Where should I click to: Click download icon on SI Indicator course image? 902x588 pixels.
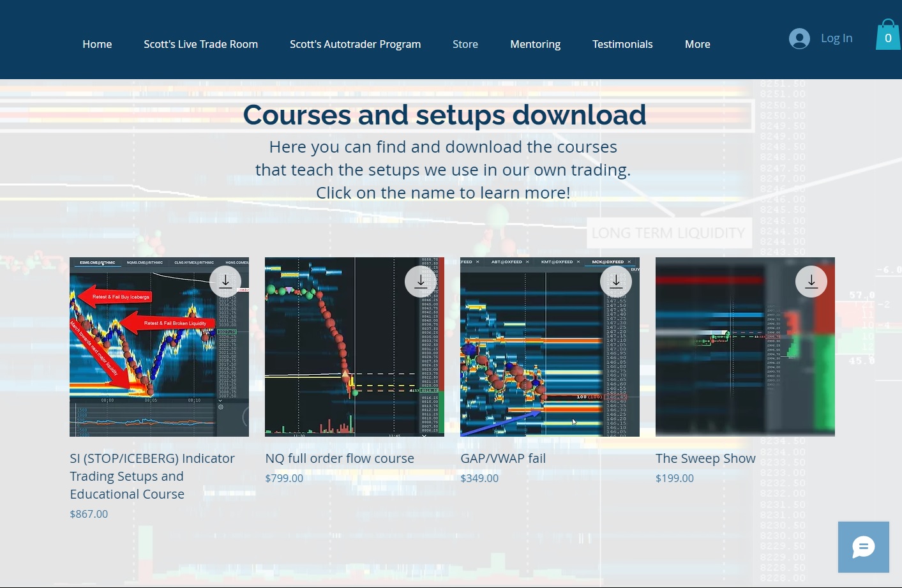click(x=225, y=282)
